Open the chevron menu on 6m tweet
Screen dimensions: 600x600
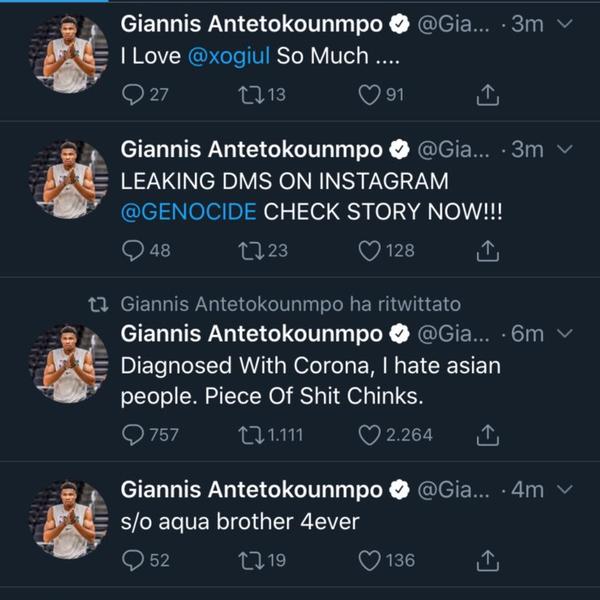click(563, 334)
